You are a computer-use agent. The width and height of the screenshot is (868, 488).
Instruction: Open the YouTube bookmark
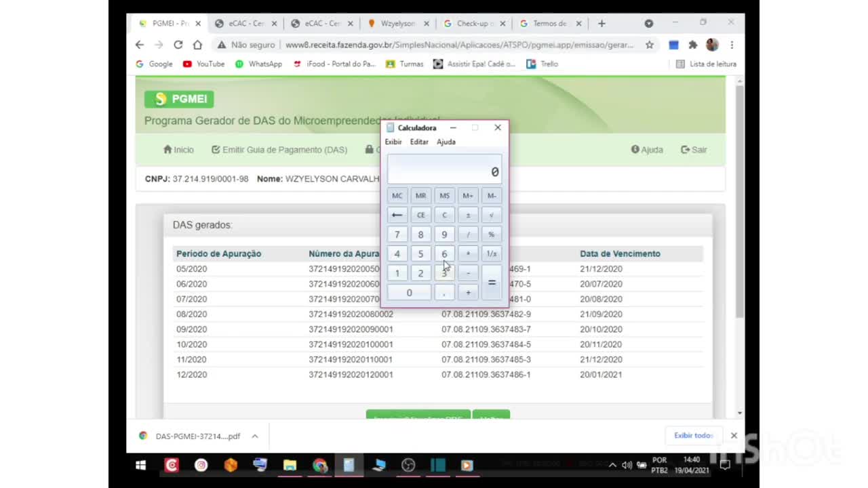[x=204, y=64]
